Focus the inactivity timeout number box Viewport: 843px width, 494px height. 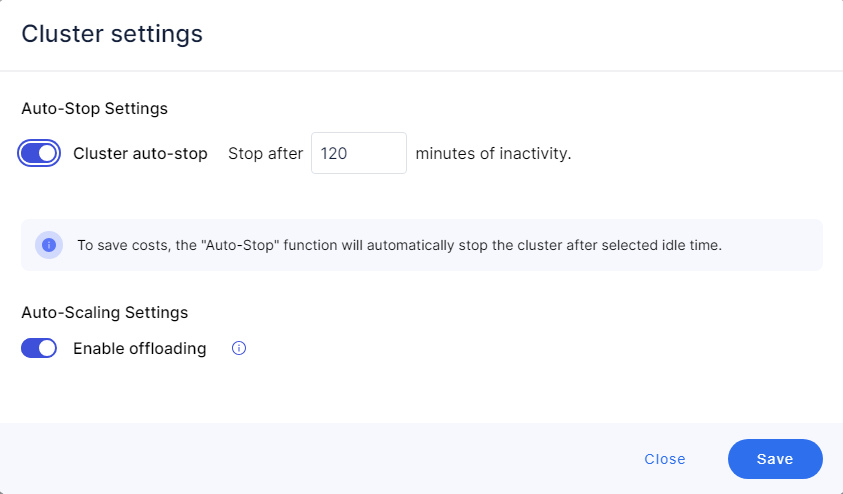[x=358, y=154]
